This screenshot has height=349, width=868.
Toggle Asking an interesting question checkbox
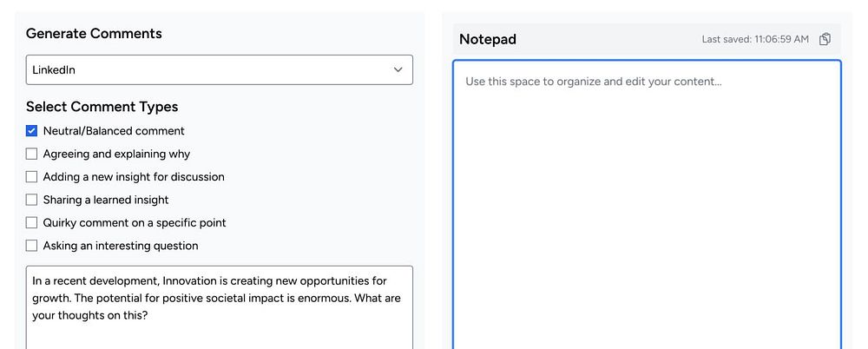click(x=32, y=246)
